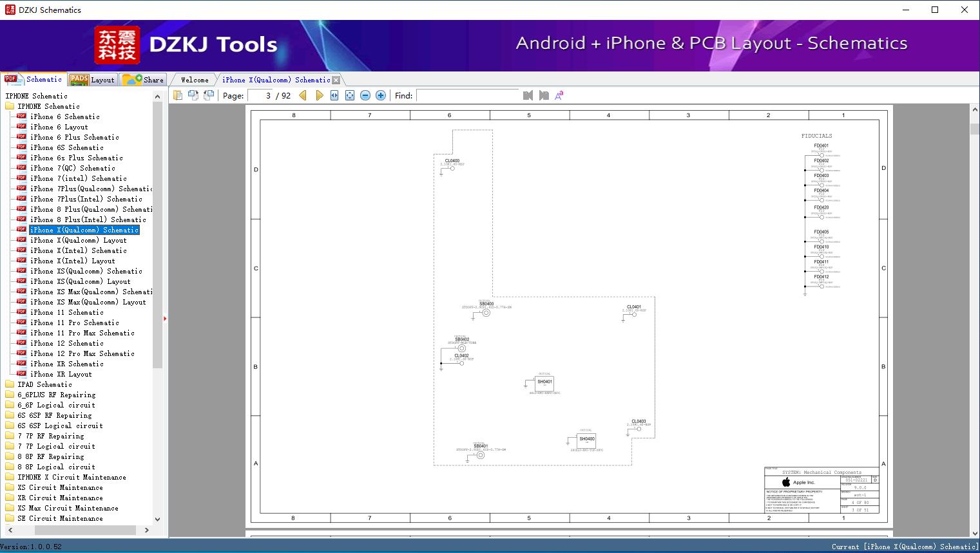Viewport: 980px width, 553px height.
Task: Click the find previous icon
Action: click(x=528, y=95)
